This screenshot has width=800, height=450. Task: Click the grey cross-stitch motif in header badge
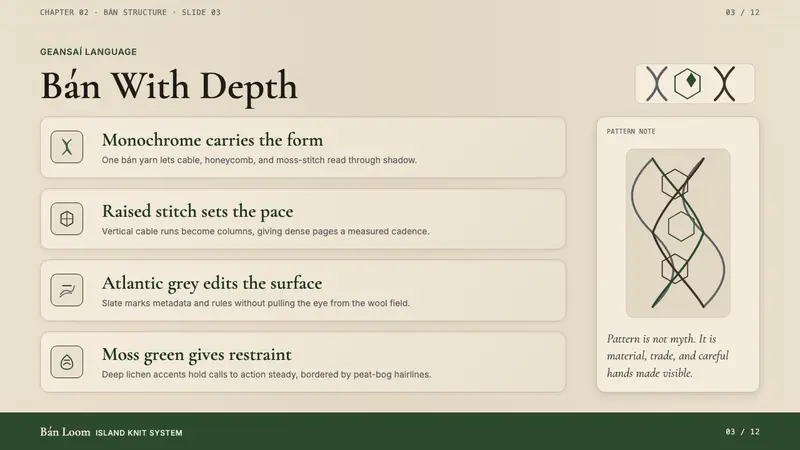[x=657, y=83]
